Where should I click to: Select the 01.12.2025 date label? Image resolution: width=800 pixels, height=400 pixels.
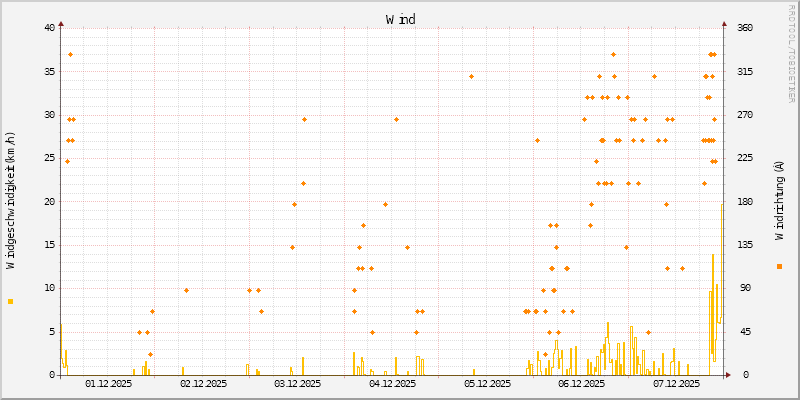tap(109, 383)
